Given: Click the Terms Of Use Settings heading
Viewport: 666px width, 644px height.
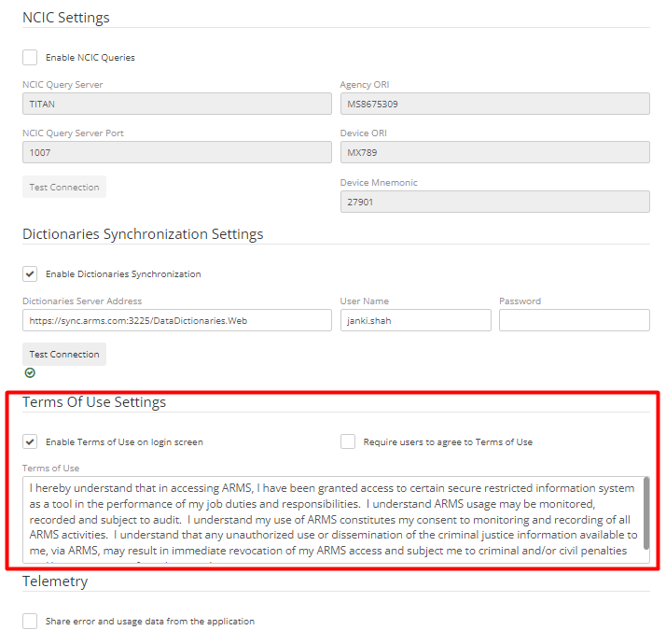Looking at the screenshot, I should (94, 401).
